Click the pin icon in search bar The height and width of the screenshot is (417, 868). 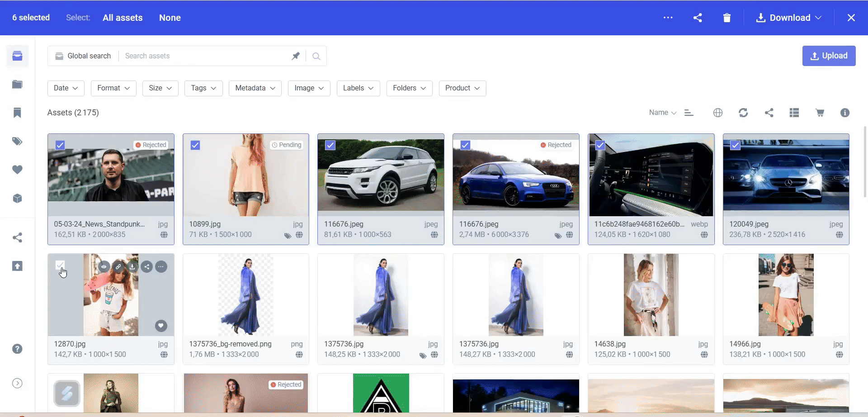click(296, 56)
